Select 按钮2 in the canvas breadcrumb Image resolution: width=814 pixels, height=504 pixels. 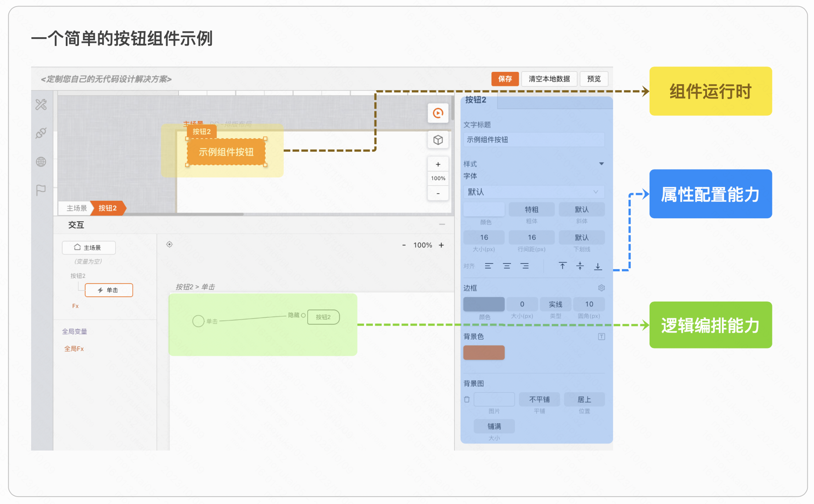point(108,208)
